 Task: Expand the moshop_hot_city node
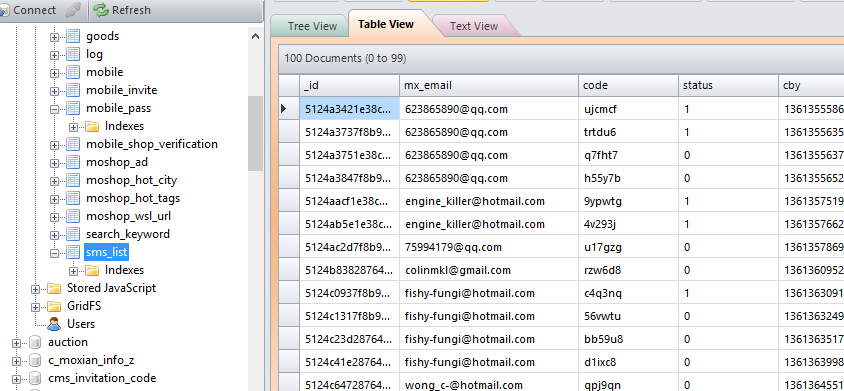pos(54,180)
